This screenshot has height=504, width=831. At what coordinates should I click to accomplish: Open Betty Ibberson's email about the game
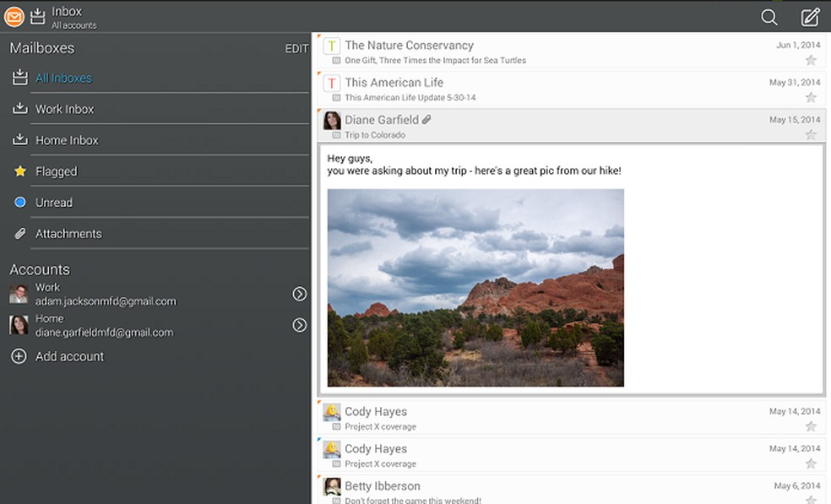coord(573,490)
